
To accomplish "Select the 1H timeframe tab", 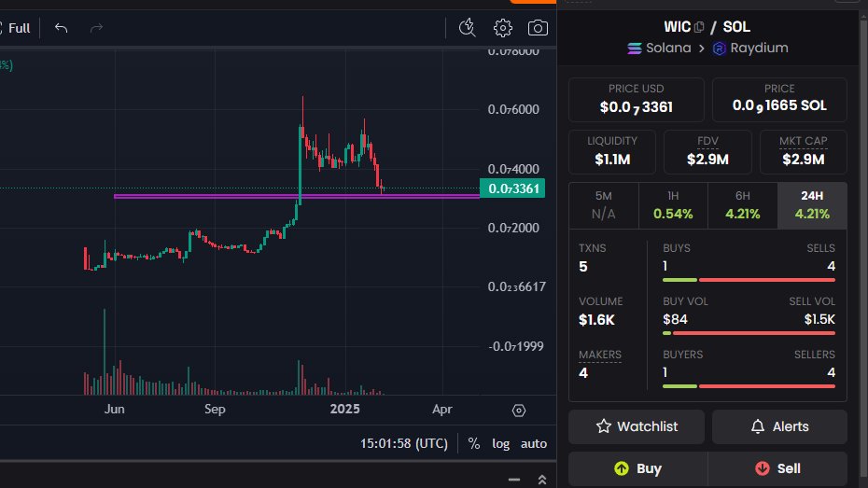I will 673,205.
